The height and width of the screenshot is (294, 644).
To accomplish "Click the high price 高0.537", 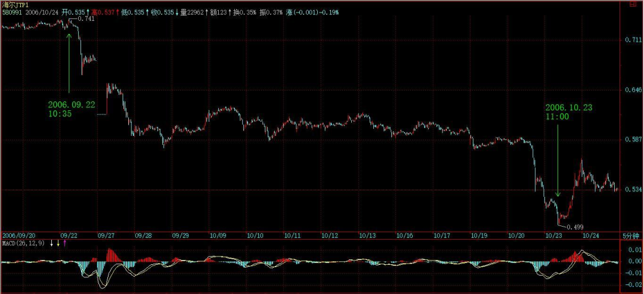I will pos(103,13).
